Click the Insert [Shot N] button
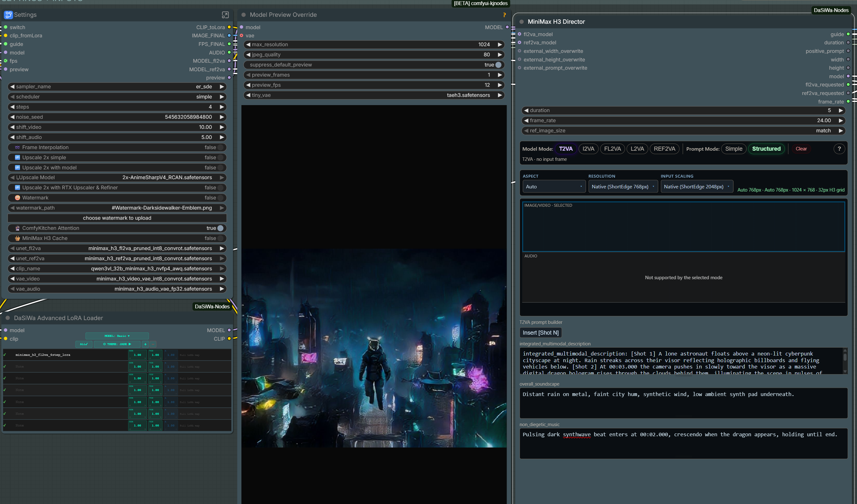Screen dimensions: 857x504 pos(540,333)
